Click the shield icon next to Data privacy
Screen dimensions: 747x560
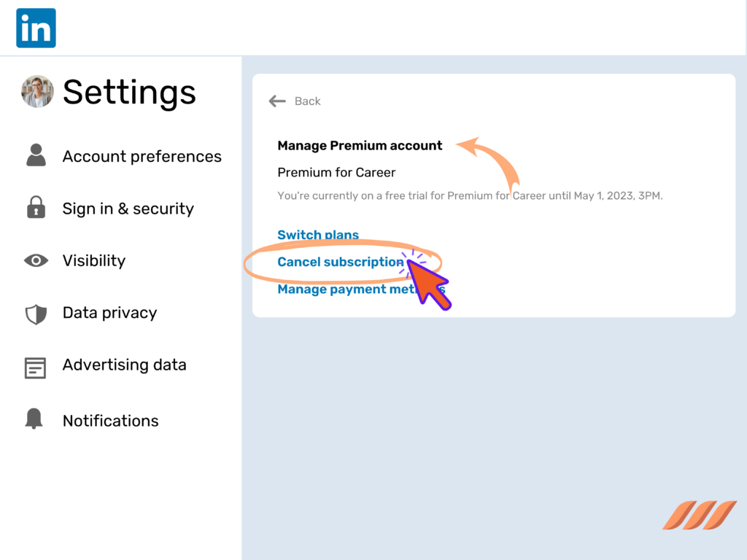click(x=36, y=313)
